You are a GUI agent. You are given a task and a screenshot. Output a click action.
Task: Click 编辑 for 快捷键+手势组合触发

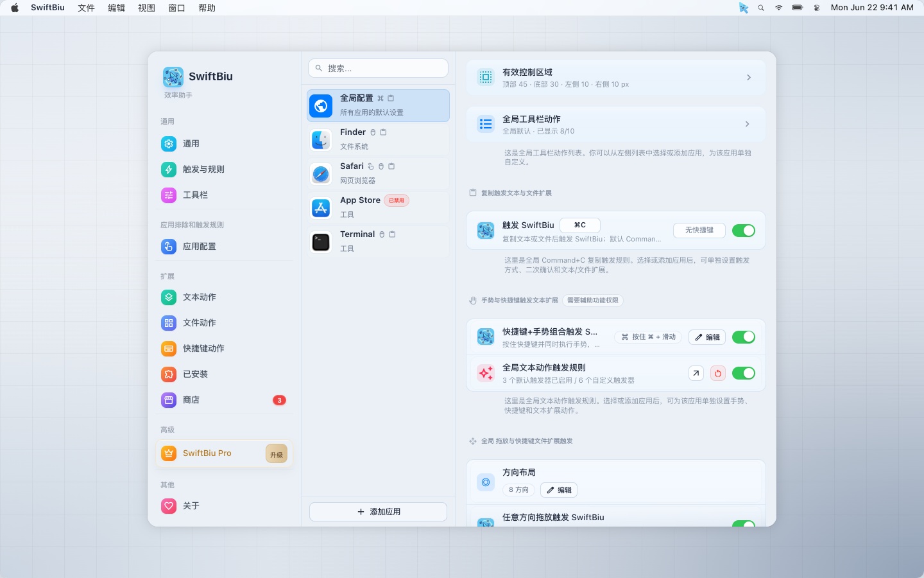(x=708, y=337)
